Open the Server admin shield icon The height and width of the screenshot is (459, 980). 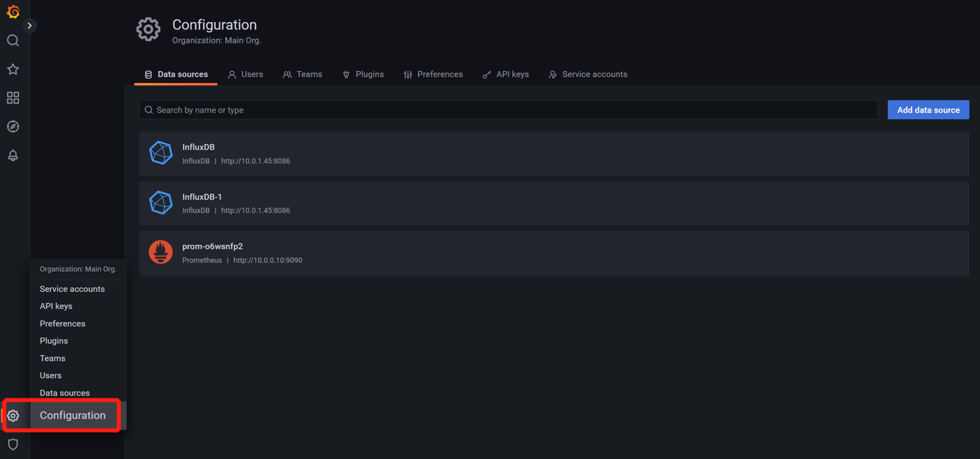(x=13, y=445)
